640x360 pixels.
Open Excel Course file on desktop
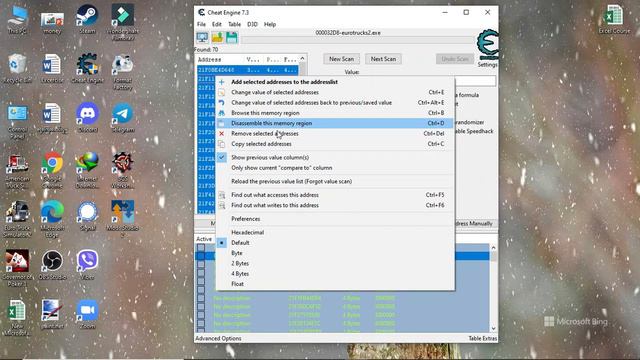tap(614, 20)
